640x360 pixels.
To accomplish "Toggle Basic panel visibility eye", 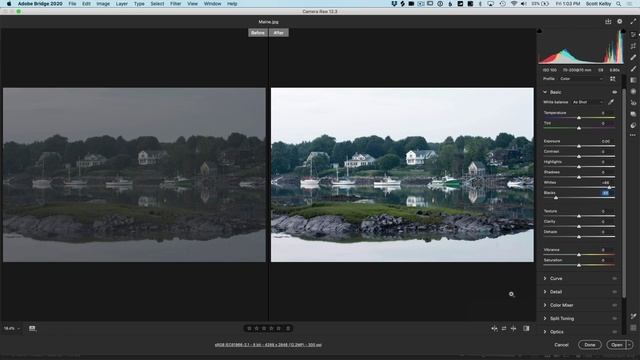I will (x=614, y=92).
